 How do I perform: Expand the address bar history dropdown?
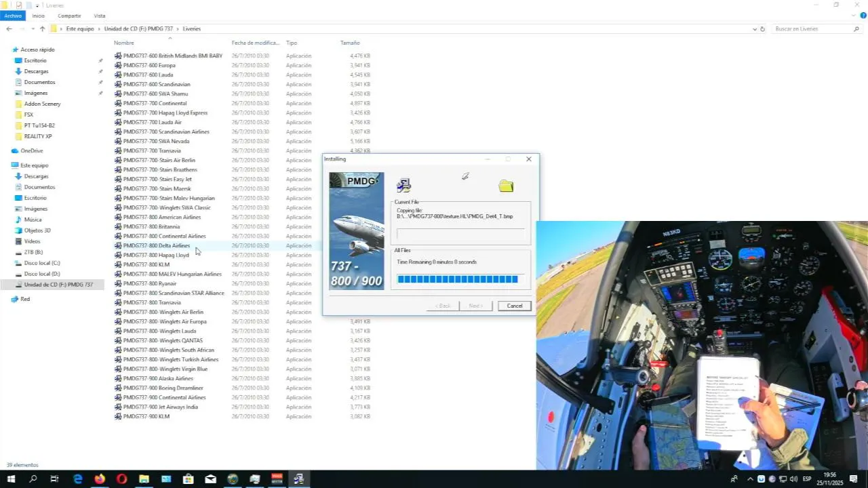click(x=755, y=29)
